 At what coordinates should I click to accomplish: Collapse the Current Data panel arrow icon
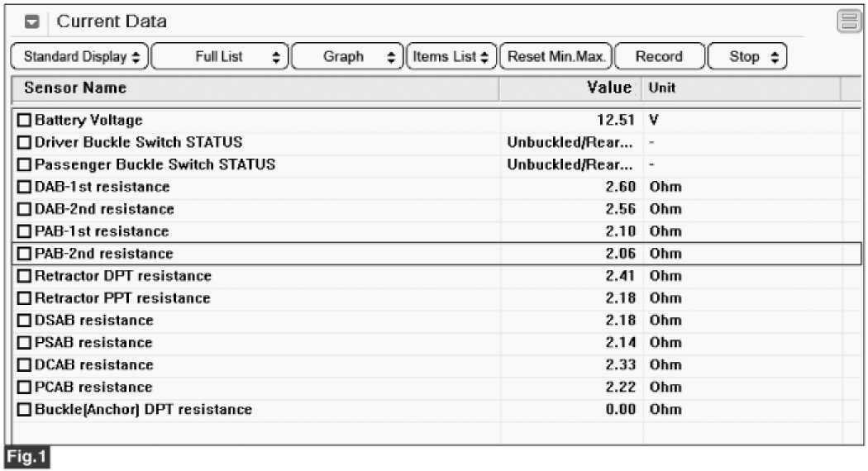pos(31,22)
